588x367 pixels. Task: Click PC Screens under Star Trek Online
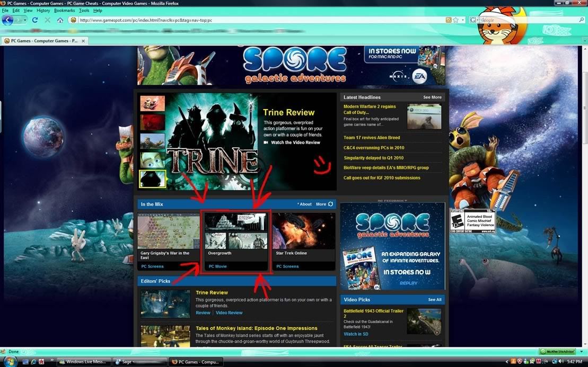287,266
